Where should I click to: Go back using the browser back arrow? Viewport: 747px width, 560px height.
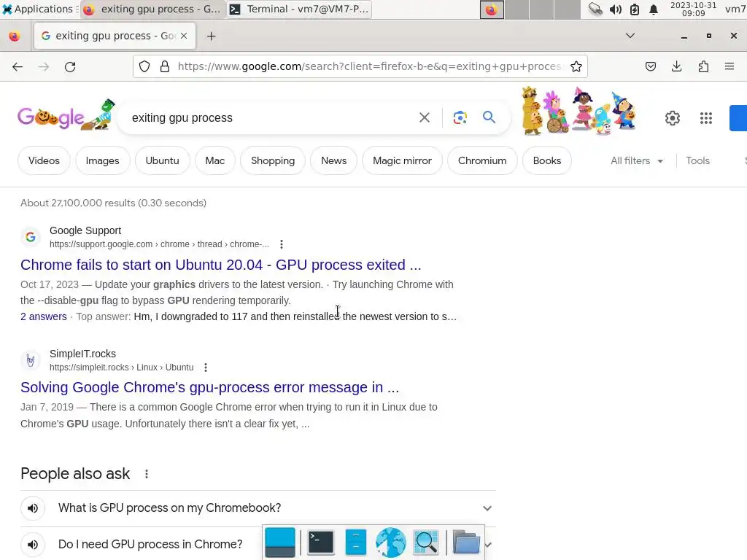[x=18, y=66]
